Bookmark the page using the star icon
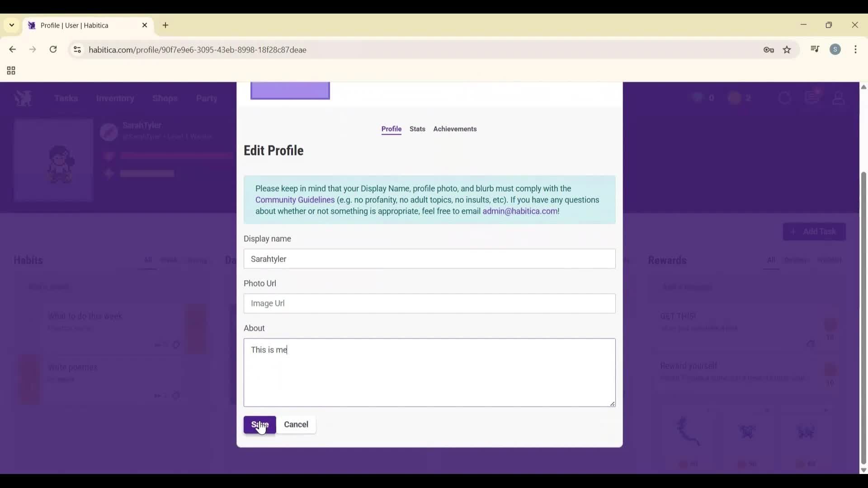868x488 pixels. 788,50
